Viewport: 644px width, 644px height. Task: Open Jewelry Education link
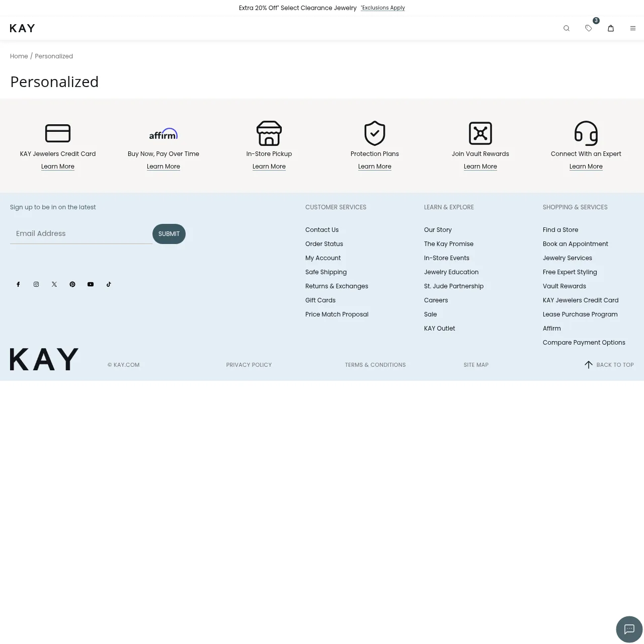coord(451,272)
